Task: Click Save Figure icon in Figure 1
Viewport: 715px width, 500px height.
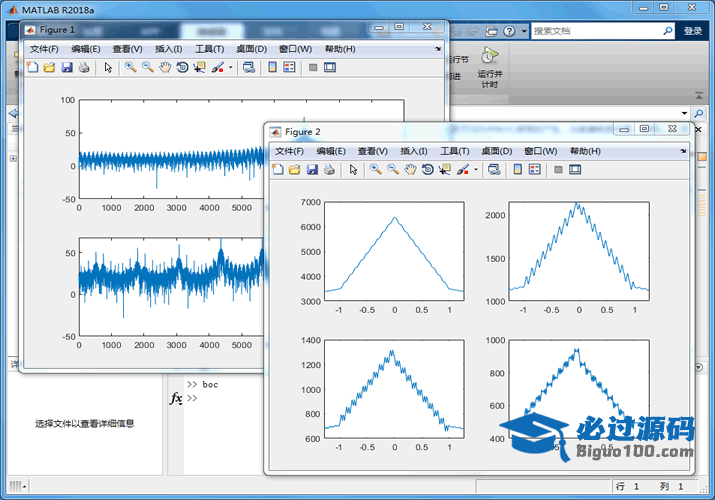Action: [66, 67]
